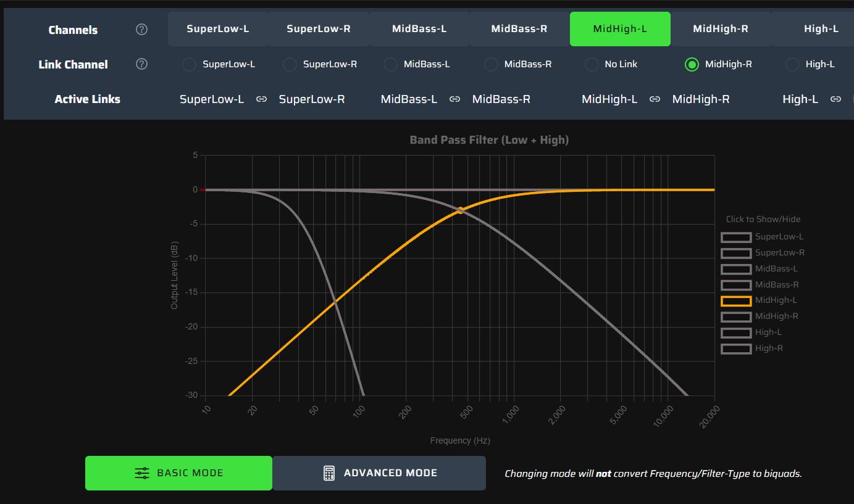Click the crossover point marker on the graph

[461, 210]
